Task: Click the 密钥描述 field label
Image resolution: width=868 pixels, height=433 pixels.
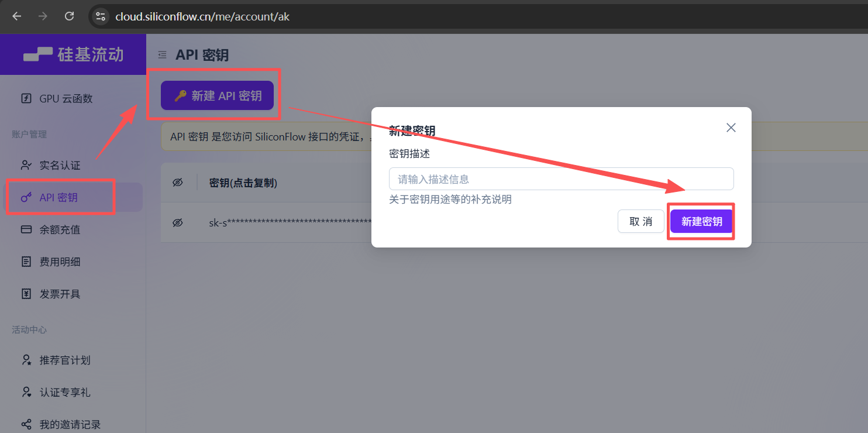Action: tap(409, 153)
